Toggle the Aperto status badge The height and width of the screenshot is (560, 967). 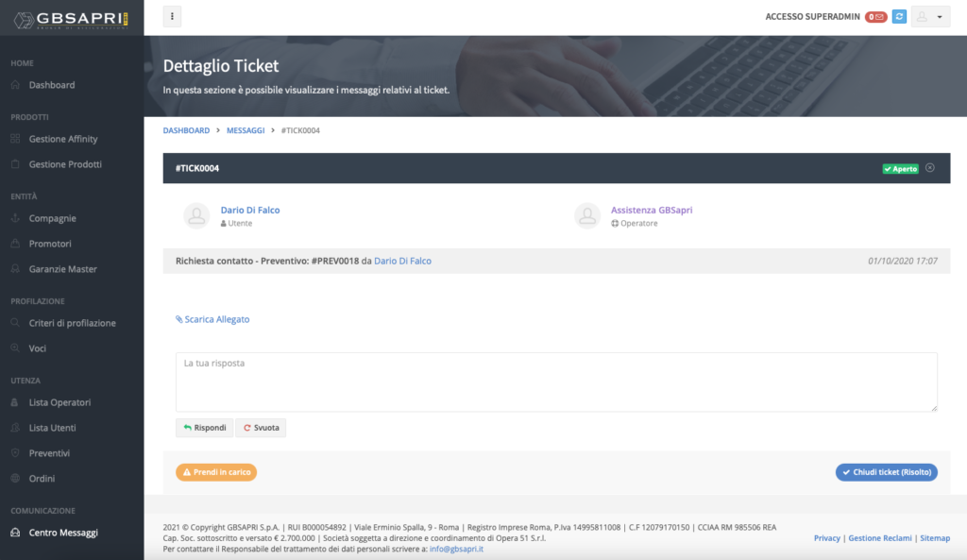coord(900,169)
